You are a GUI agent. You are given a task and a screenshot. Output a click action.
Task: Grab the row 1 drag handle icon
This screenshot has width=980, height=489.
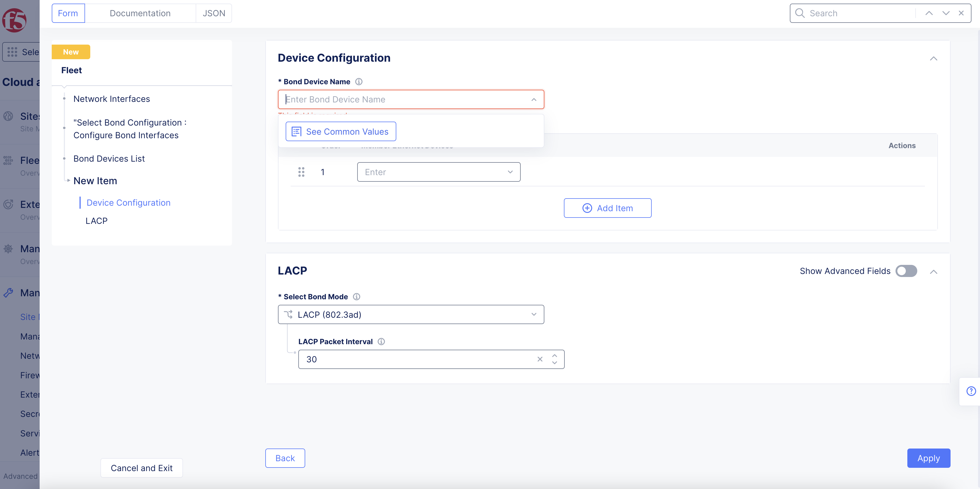coord(301,172)
